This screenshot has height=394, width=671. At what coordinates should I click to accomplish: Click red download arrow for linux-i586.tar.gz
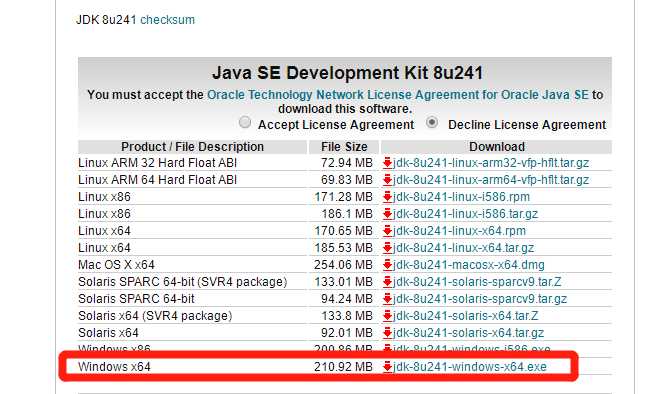(387, 213)
